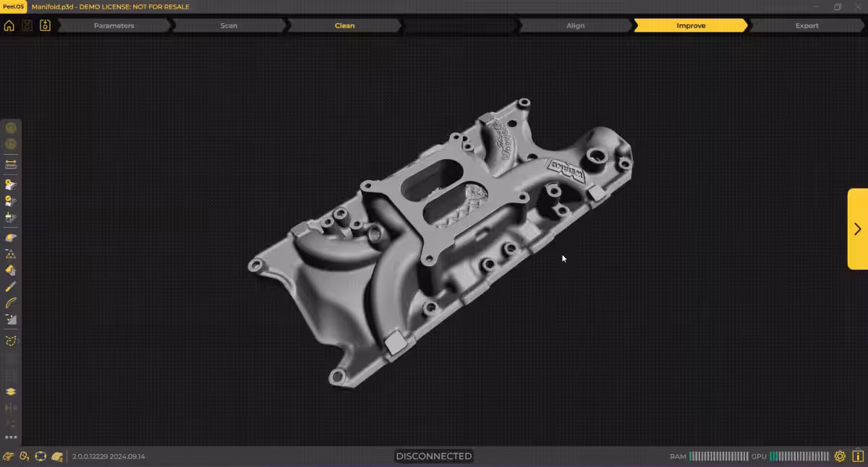Click the lock file icon beside save

click(45, 26)
